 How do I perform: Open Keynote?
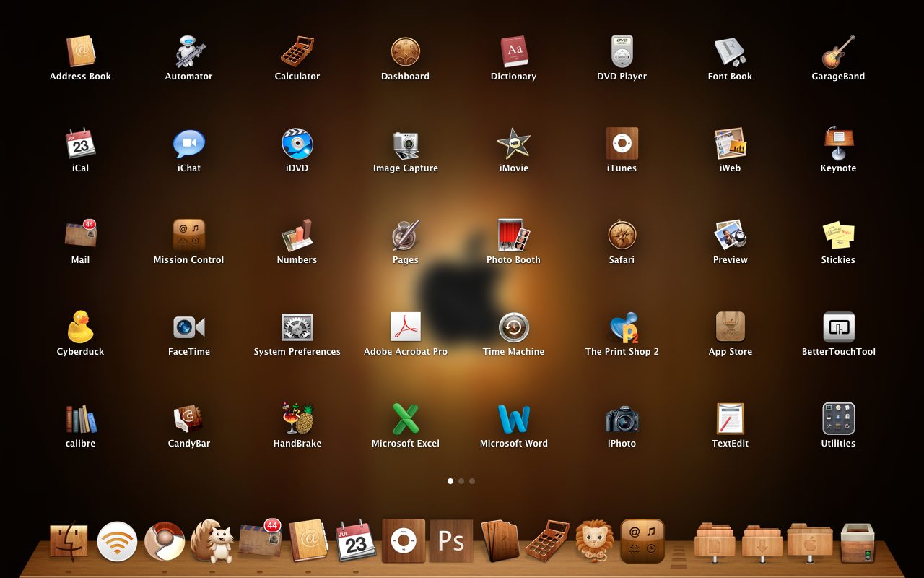(x=839, y=143)
